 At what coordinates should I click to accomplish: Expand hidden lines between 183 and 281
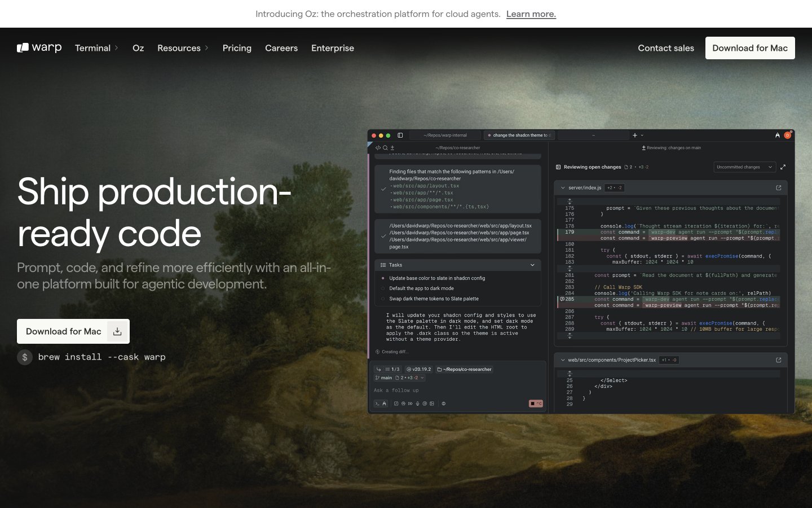570,268
